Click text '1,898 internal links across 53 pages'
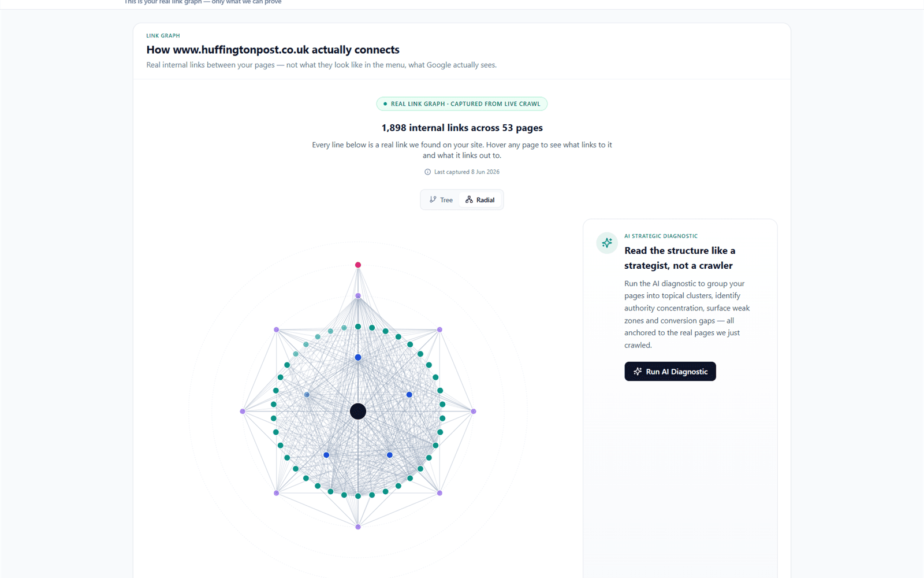The image size is (924, 578). coord(462,128)
